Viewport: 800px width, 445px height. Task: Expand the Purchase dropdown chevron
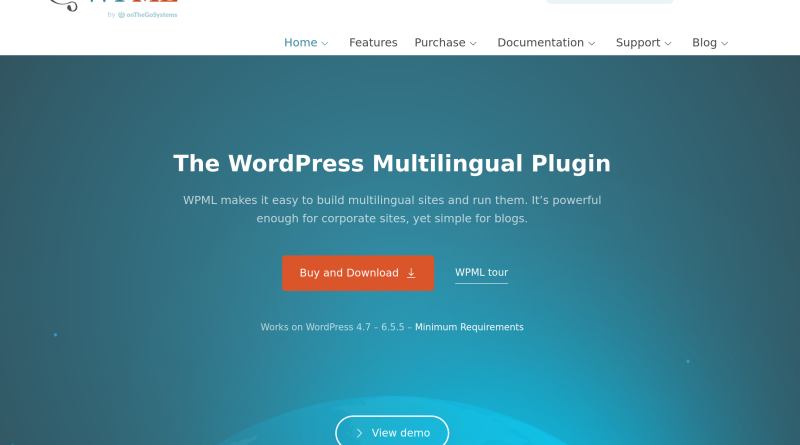(473, 44)
